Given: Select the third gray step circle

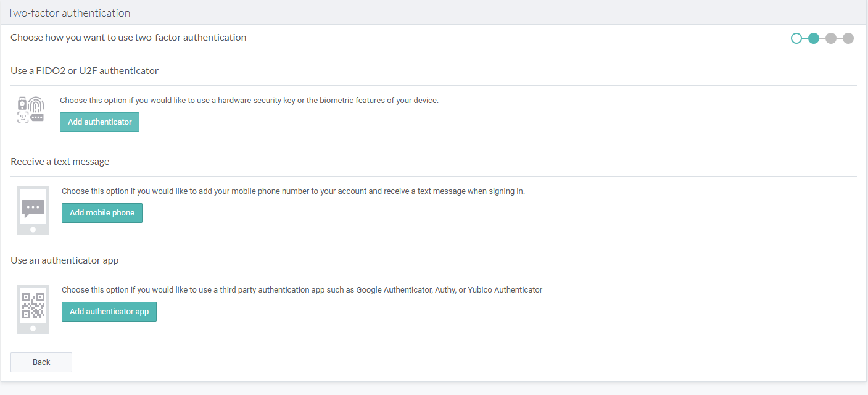Looking at the screenshot, I should click(831, 38).
